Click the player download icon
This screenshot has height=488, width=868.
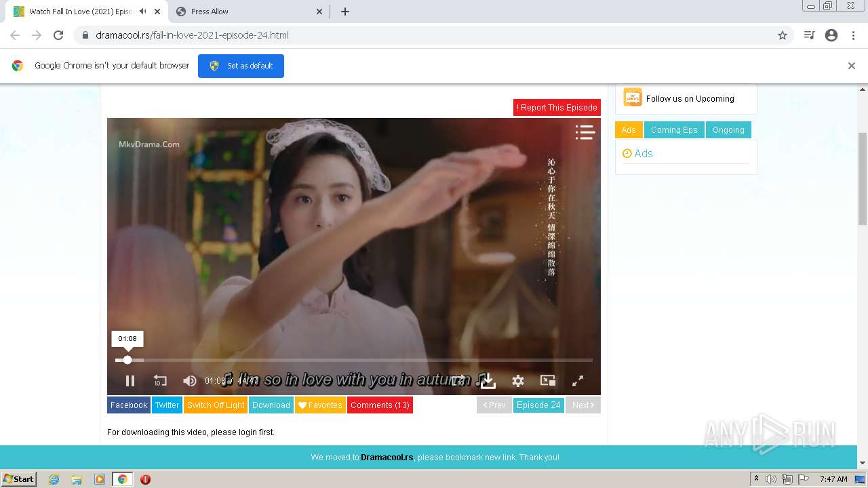pos(488,381)
